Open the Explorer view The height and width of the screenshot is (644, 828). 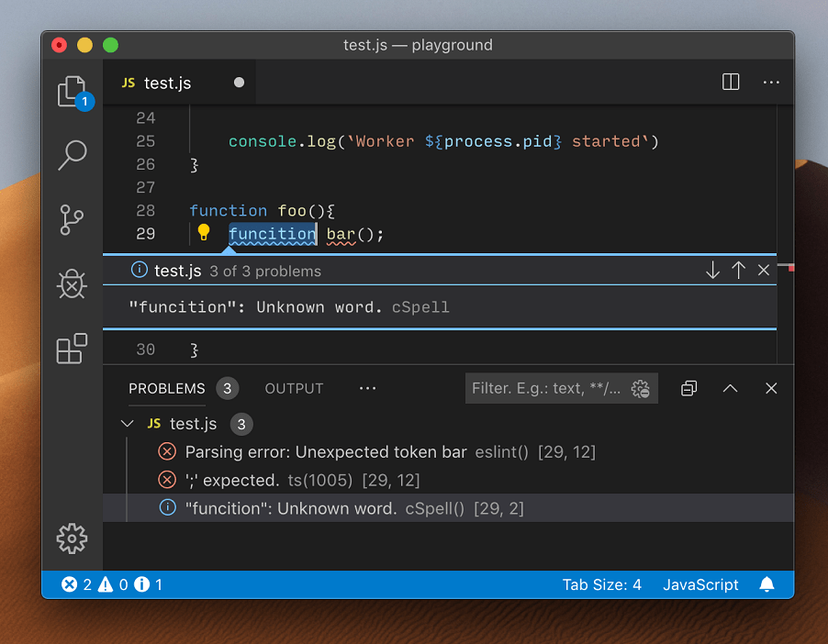pyautogui.click(x=72, y=91)
